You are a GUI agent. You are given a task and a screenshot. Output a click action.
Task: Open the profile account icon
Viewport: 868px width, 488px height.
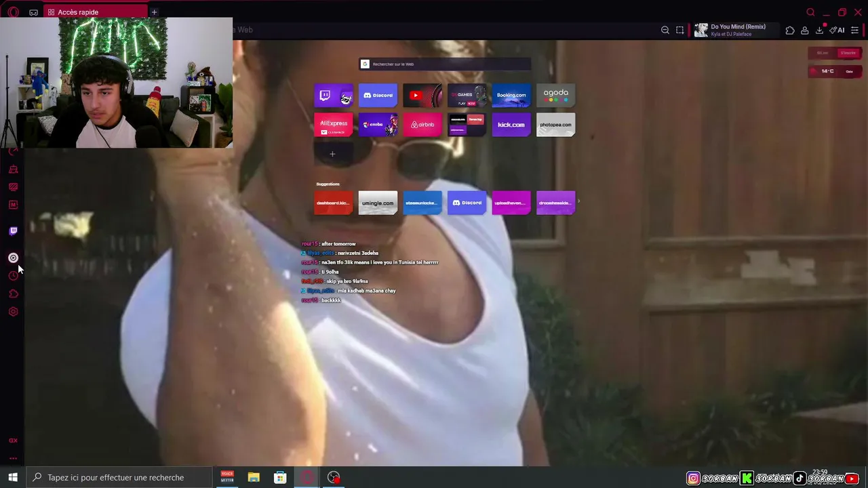[x=805, y=30]
